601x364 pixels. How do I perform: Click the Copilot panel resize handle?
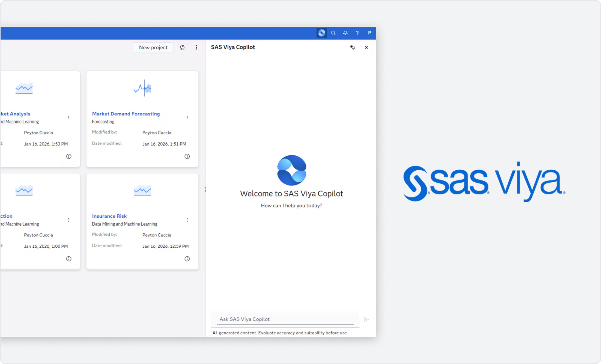[205, 190]
